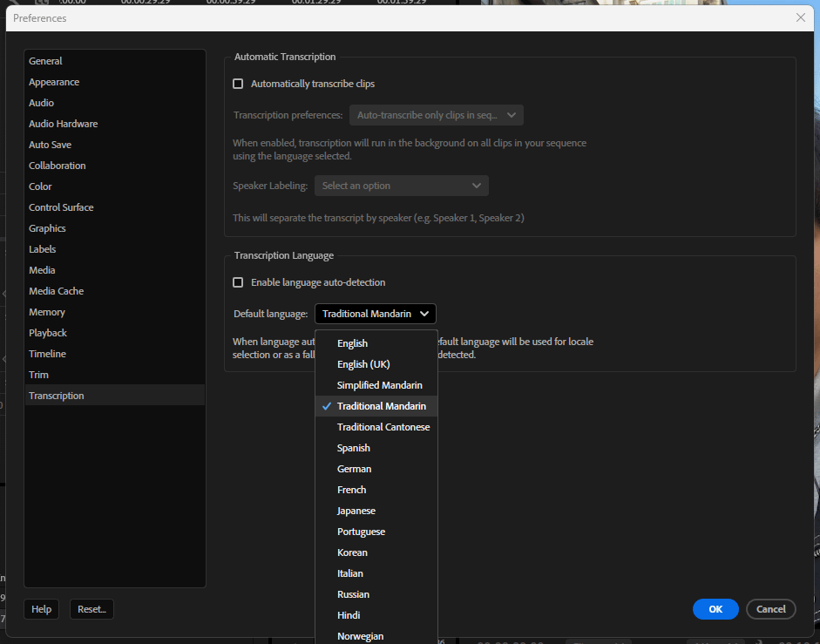The image size is (820, 644).
Task: Collapse the Default language dropdown
Action: (x=376, y=314)
